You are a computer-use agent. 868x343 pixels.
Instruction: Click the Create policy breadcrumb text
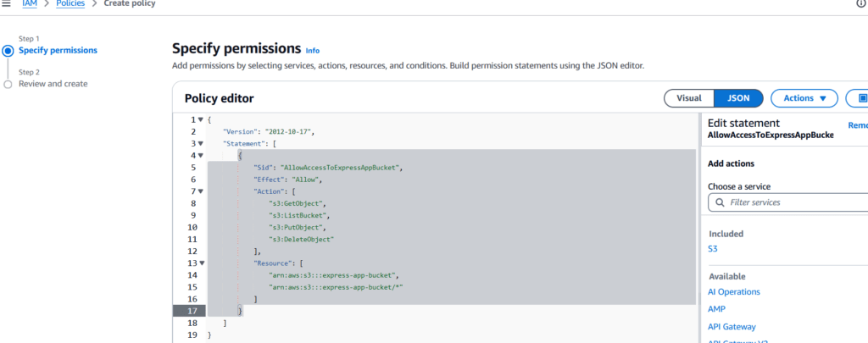click(x=130, y=3)
